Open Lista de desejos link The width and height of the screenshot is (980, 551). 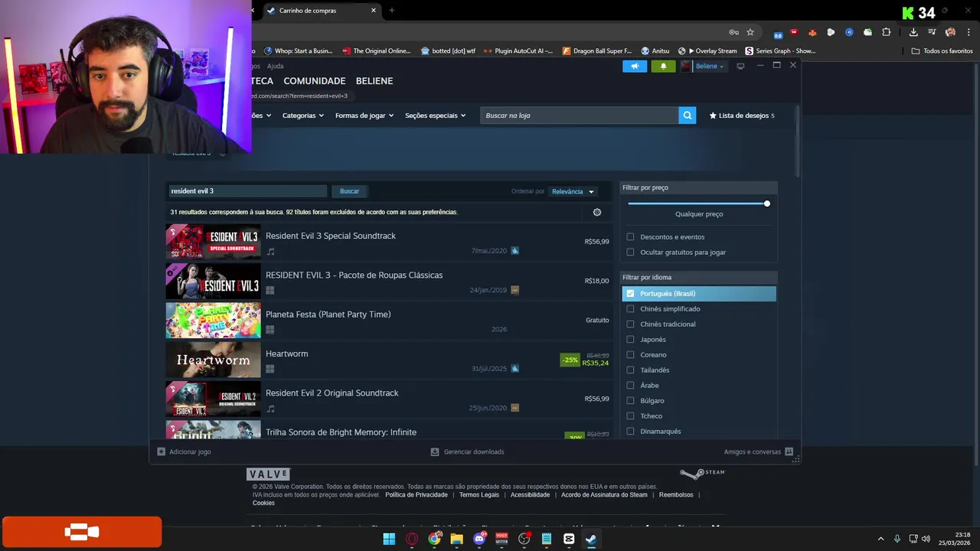pos(742,116)
